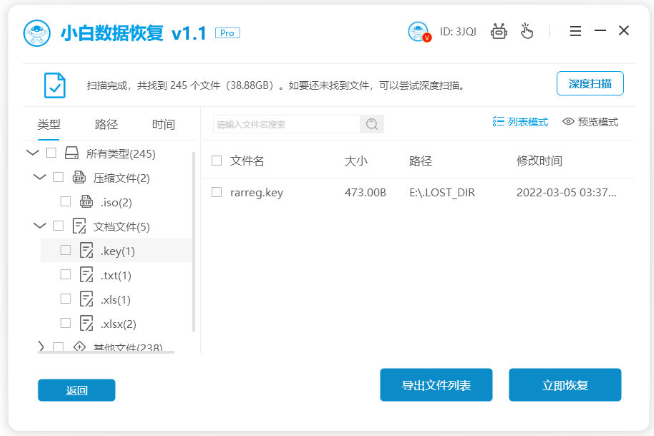Image resolution: width=654 pixels, height=436 pixels.
Task: Click the 473.00B size cell
Action: tap(365, 192)
